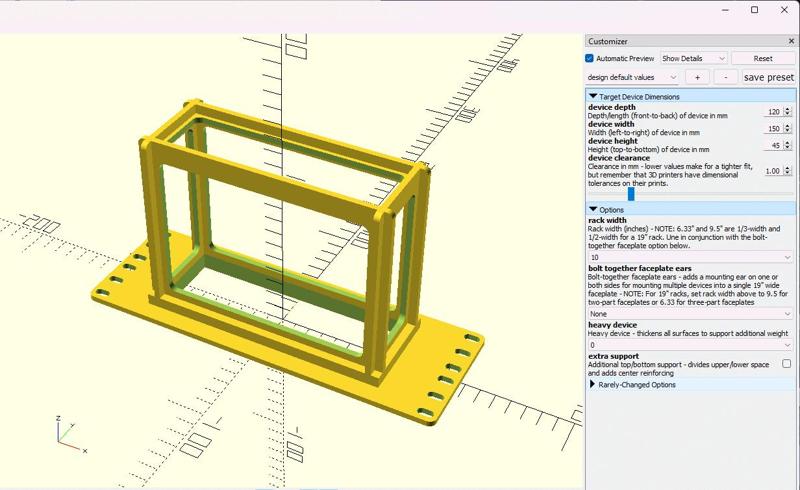Click the save preset button
The height and width of the screenshot is (490, 800).
pos(768,77)
